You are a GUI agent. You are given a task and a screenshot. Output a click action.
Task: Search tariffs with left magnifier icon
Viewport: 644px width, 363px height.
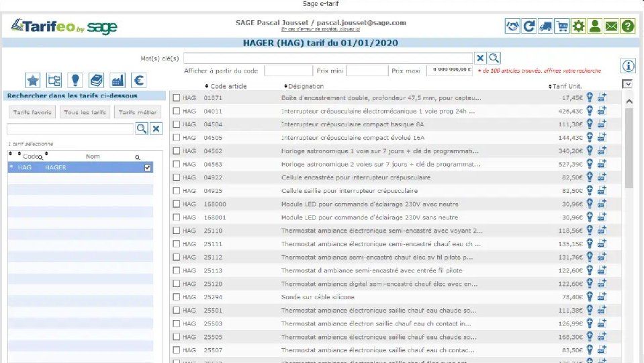142,128
